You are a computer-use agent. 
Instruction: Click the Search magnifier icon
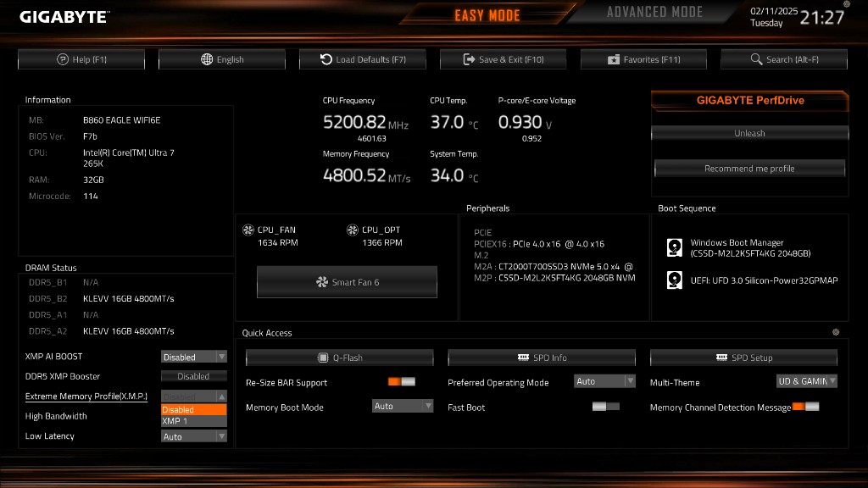pyautogui.click(x=756, y=59)
